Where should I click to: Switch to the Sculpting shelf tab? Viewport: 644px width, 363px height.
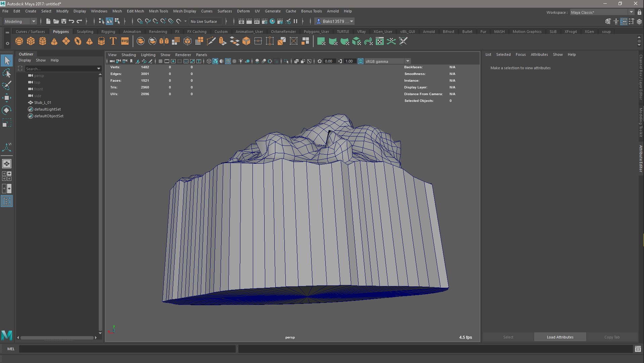[x=85, y=32]
